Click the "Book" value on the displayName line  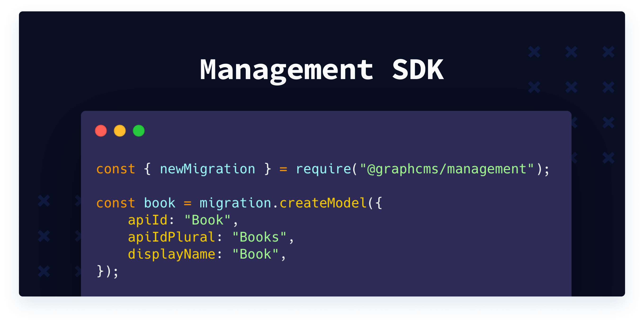(x=255, y=255)
